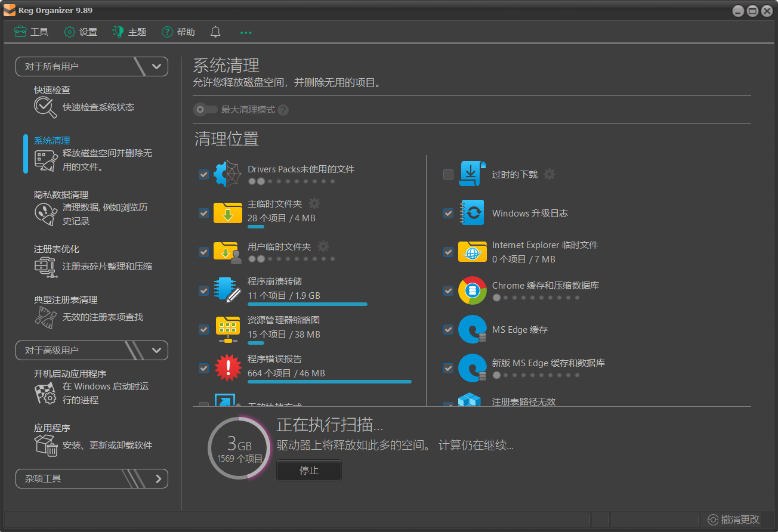Click the 3 GB circular progress indicator
Image resolution: width=778 pixels, height=532 pixels.
239,448
